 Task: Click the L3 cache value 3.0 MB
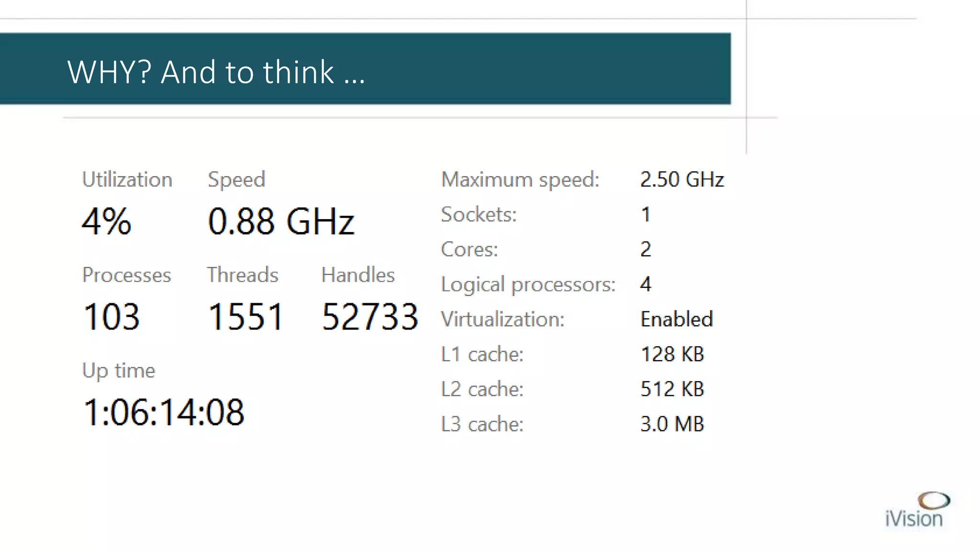pyautogui.click(x=672, y=424)
